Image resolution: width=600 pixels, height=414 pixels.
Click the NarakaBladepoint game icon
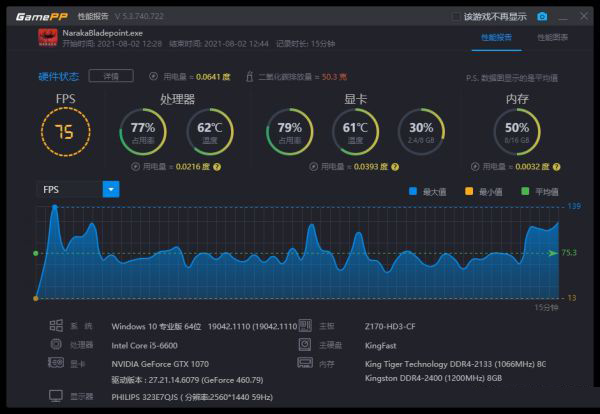[48, 38]
